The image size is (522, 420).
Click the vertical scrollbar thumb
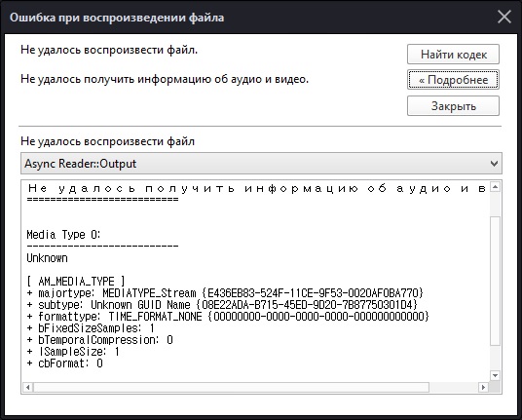point(495,281)
